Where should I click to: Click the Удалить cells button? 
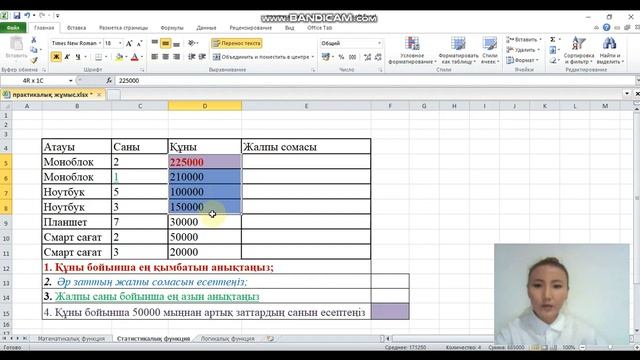(x=523, y=50)
